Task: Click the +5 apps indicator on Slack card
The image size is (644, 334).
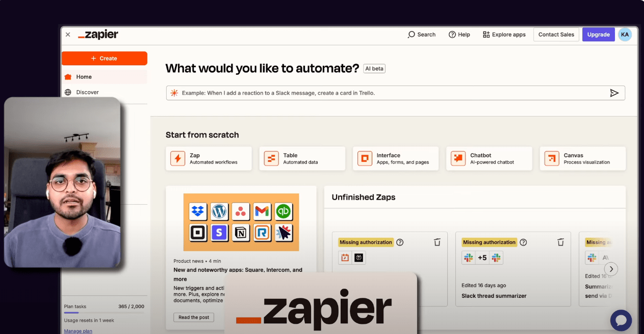Action: [482, 258]
